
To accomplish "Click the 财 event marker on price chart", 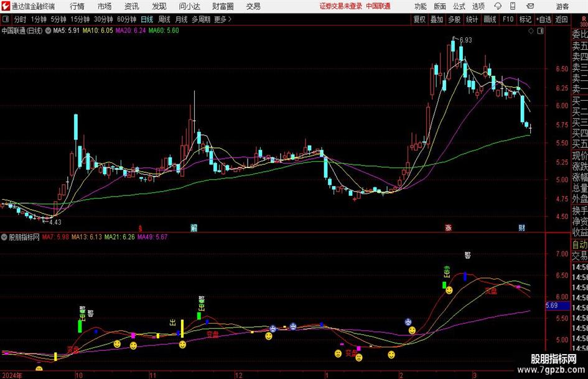I will (x=521, y=228).
